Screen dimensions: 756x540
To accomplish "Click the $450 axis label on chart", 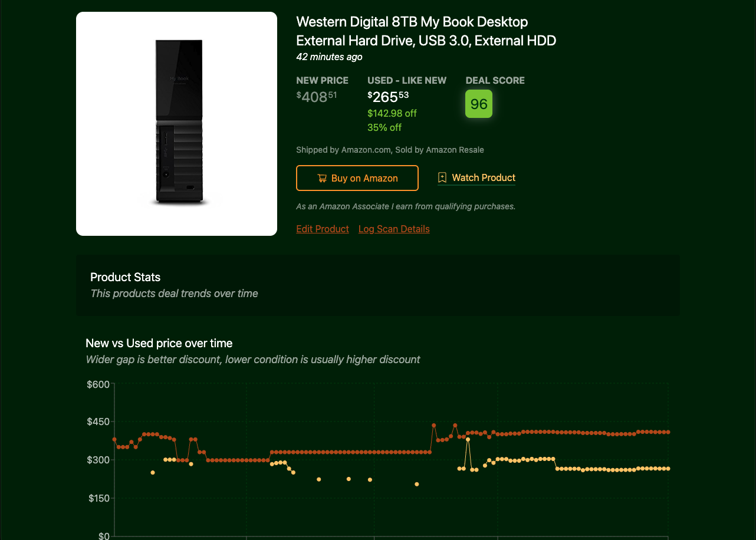I will 98,422.
